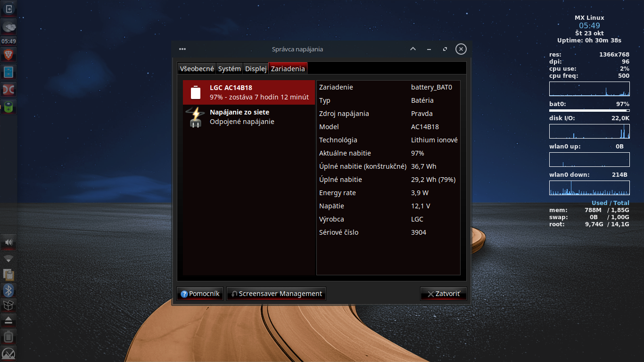Click the battery_BAT0 device value

(x=431, y=87)
